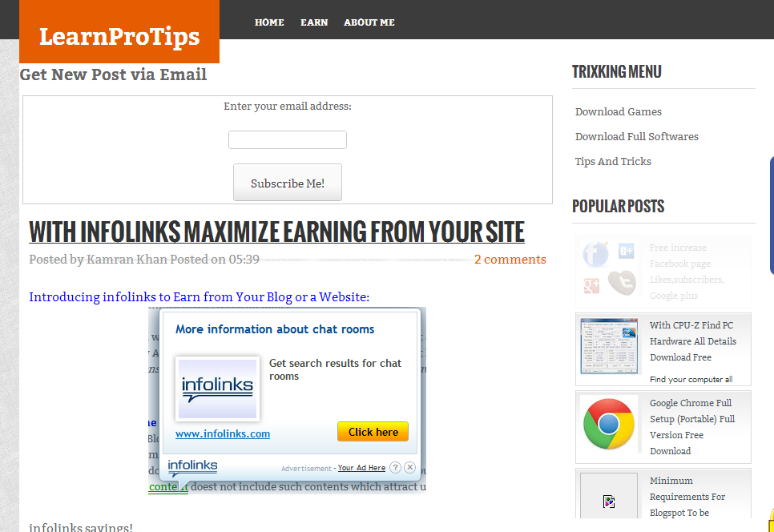Viewport: 774px width, 532px height.
Task: Click the social icons thumbnail of Facebook likes post
Action: tap(609, 268)
